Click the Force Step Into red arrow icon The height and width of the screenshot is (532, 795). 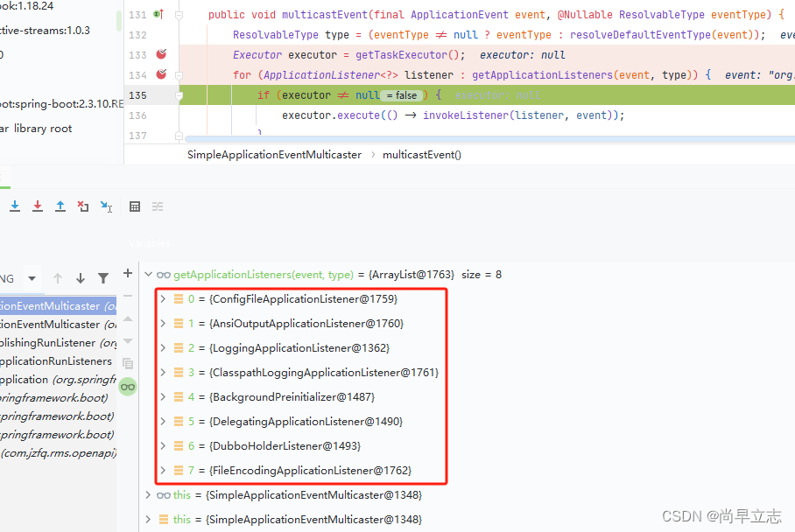click(37, 206)
